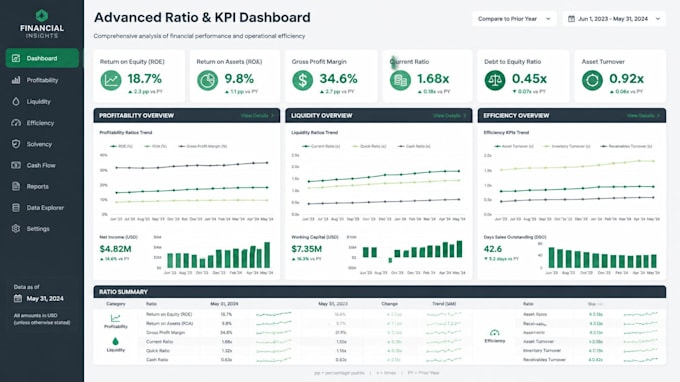This screenshot has height=382, width=680.
Task: Open the Compare to Prior Year dropdown
Action: 514,19
